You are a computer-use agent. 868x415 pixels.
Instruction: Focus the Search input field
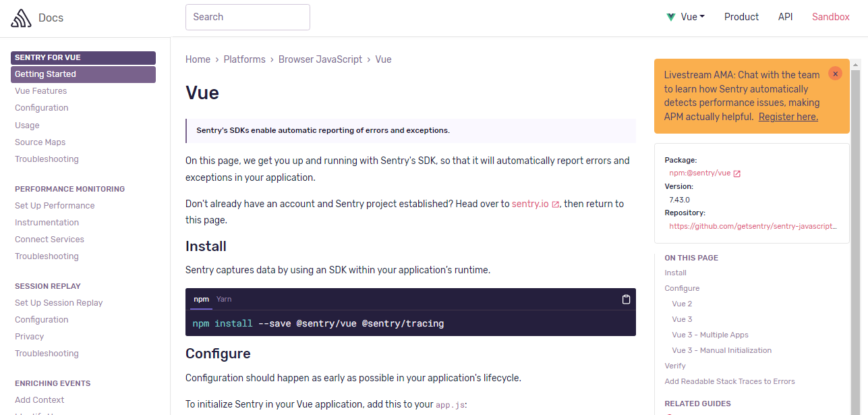[x=248, y=17]
